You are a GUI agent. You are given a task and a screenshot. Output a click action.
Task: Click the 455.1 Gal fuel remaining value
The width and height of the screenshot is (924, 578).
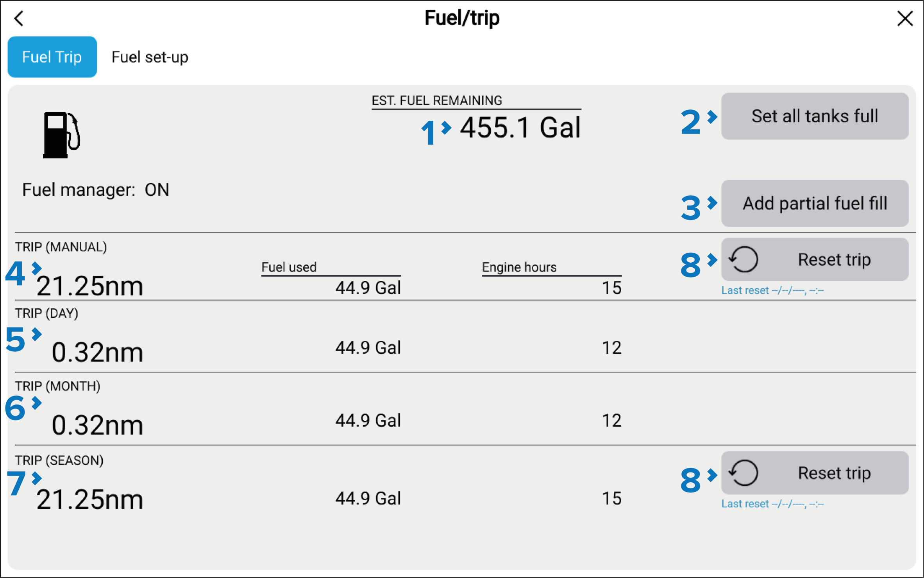tap(520, 128)
